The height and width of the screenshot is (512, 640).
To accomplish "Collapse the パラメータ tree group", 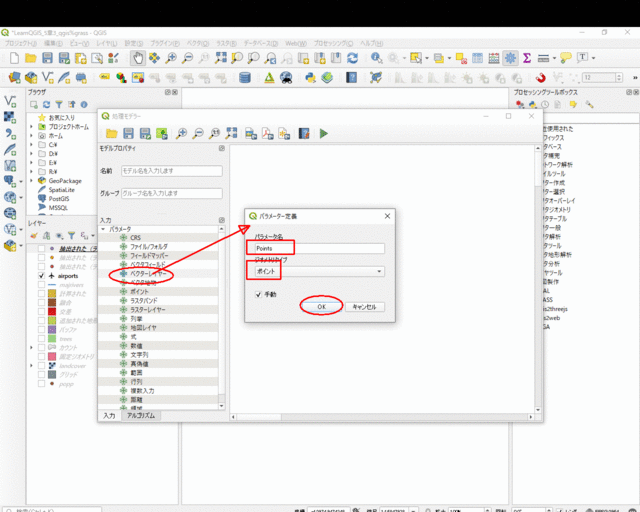I will pos(103,229).
